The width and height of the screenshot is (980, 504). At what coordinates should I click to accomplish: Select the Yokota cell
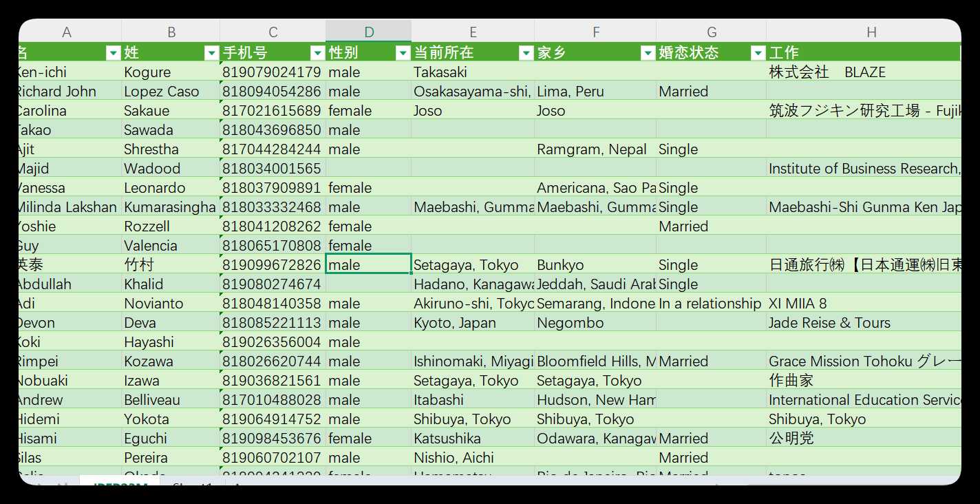(171, 419)
